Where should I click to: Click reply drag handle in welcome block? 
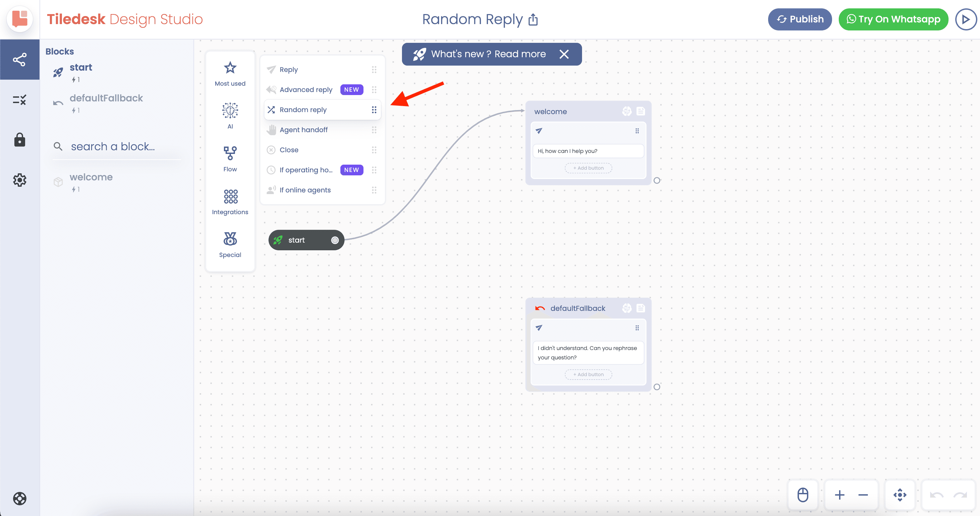pos(637,131)
